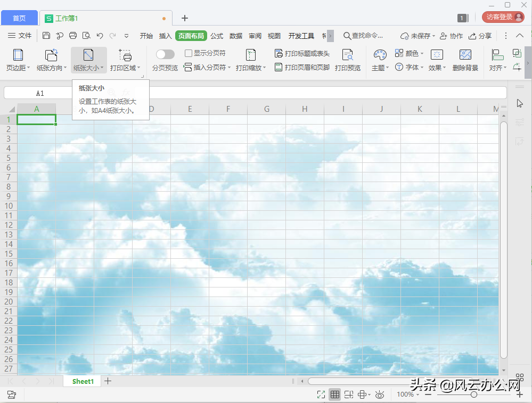Open 打印预览 in the ribbon
This screenshot has height=403, width=532.
[x=347, y=60]
